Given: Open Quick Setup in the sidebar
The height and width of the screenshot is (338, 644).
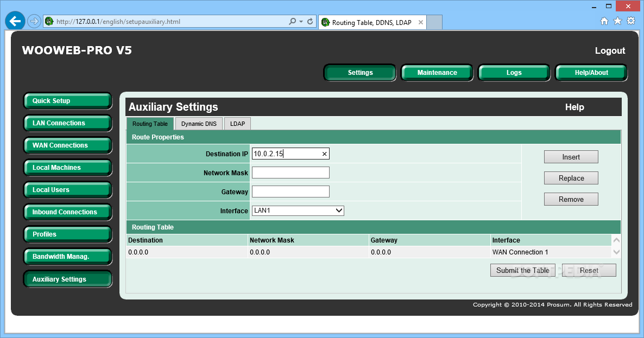Looking at the screenshot, I should [x=68, y=101].
